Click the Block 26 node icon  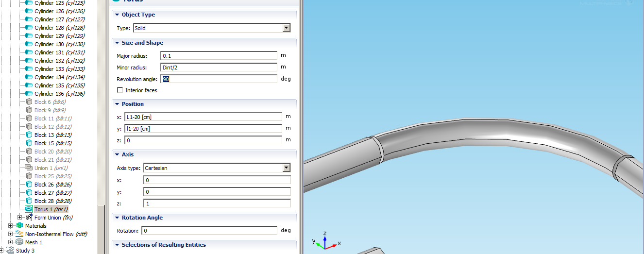click(29, 185)
